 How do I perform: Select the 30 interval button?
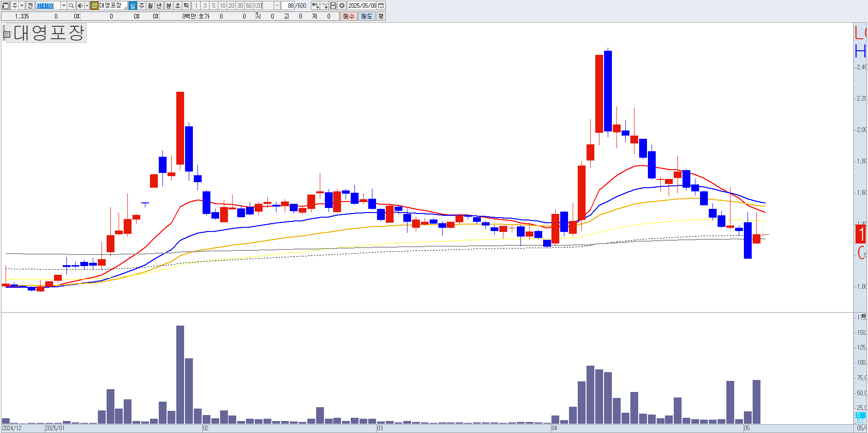(x=240, y=6)
